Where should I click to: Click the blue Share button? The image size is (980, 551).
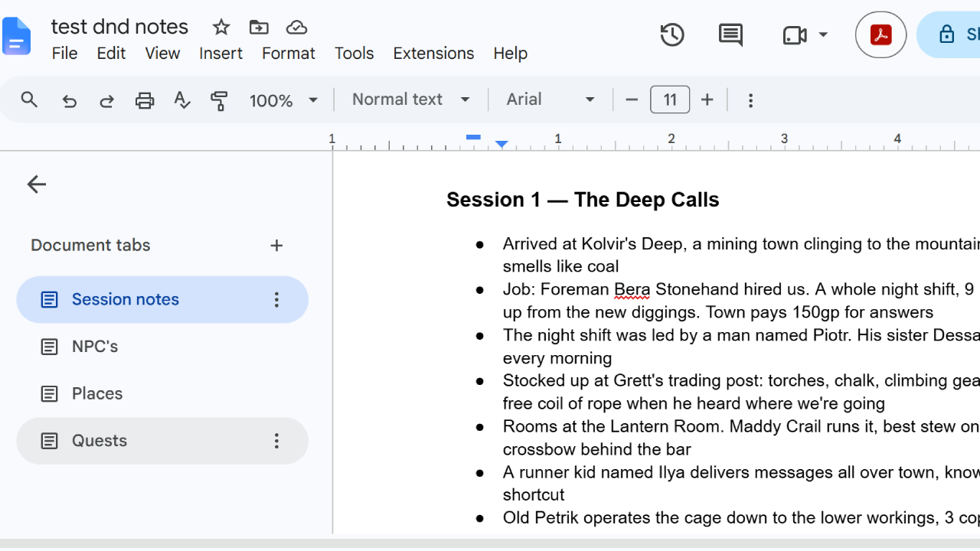(x=949, y=34)
